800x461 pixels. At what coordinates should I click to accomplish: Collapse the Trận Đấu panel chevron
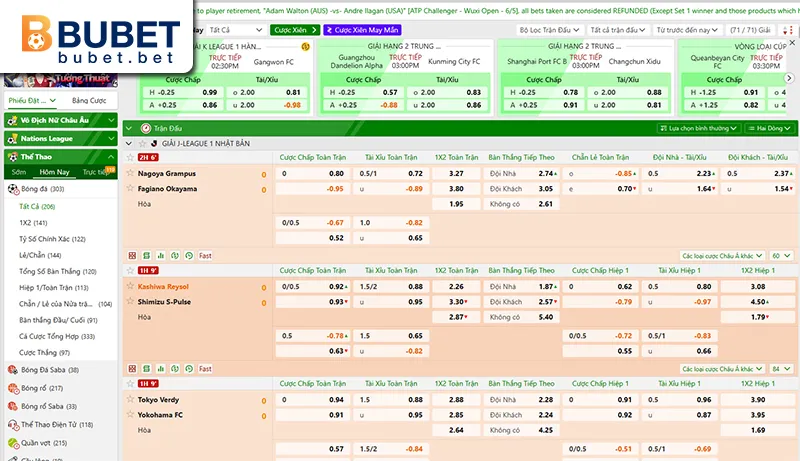point(129,129)
